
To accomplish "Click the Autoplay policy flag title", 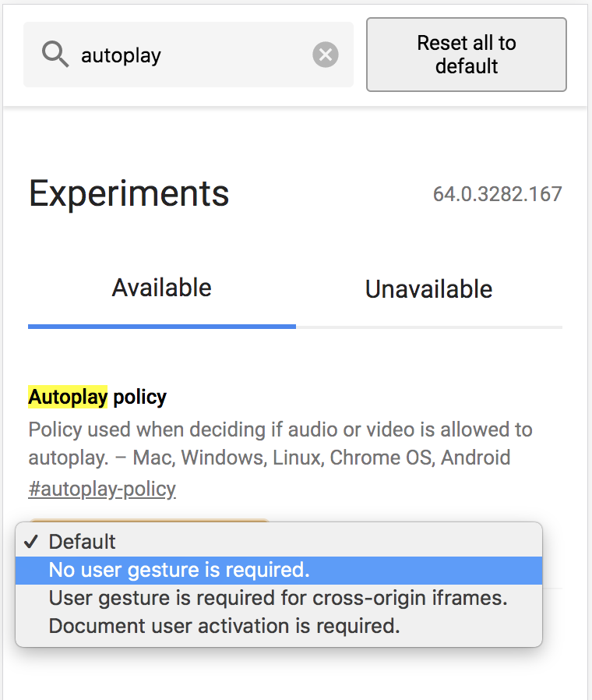I will click(97, 396).
